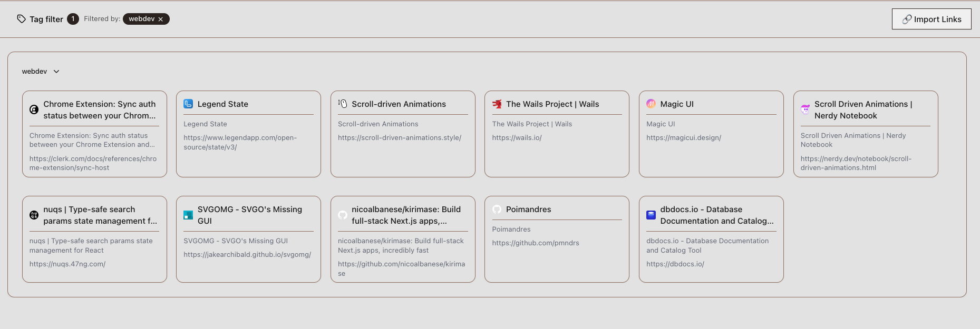980x329 pixels.
Task: Click the github.com/nicoalbanese/kirimase URL
Action: 402,268
